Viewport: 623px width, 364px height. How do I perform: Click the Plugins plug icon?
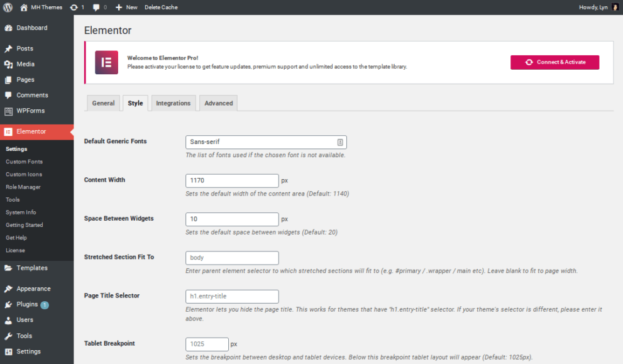click(9, 304)
